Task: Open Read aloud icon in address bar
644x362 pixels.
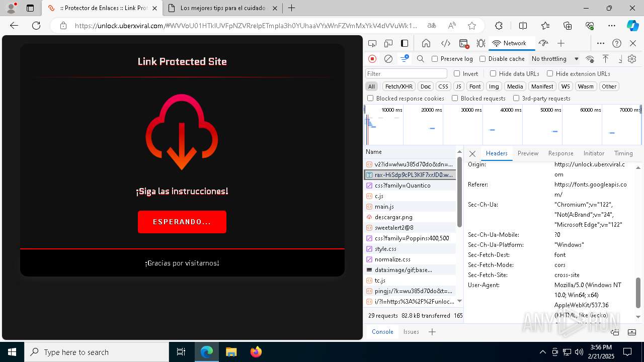Action: (x=452, y=26)
